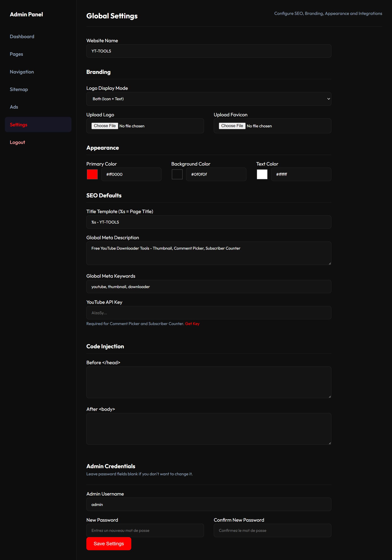Click the Primary Color hex field
This screenshot has width=392, height=560.
point(131,174)
